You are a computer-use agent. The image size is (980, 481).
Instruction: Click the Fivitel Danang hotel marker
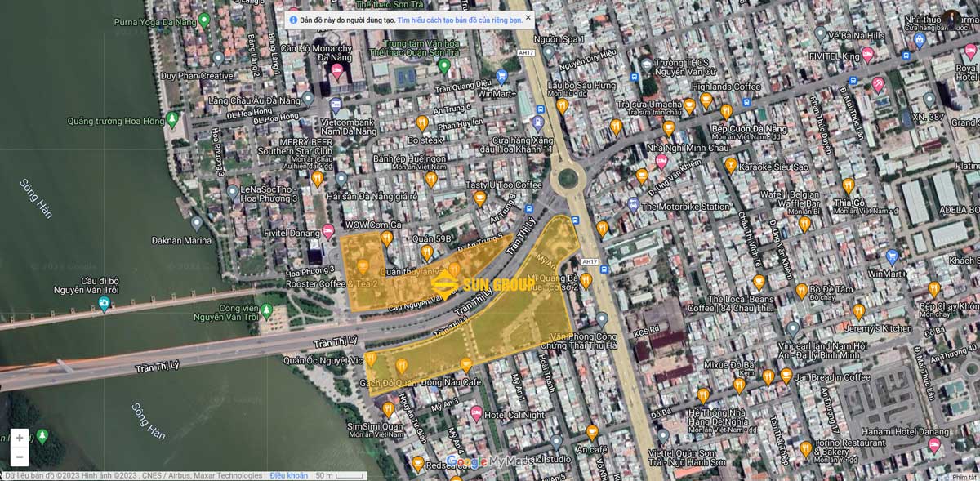pos(328,231)
